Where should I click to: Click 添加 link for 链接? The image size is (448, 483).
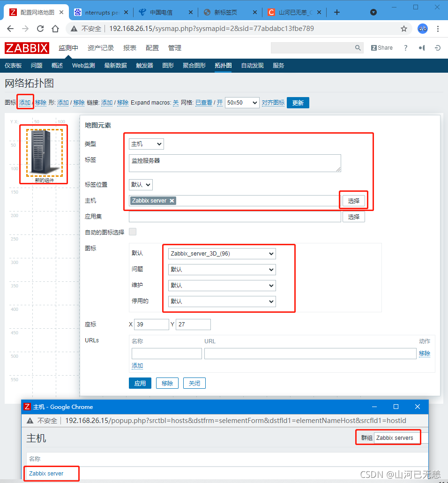107,103
